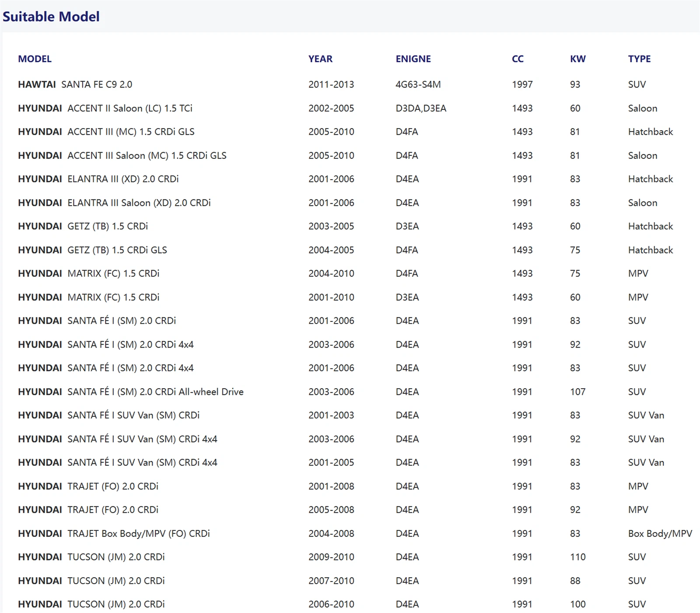Select TRAJET Box Body/MPV (FO) CRDi
This screenshot has width=700, height=613.
pyautogui.click(x=139, y=533)
